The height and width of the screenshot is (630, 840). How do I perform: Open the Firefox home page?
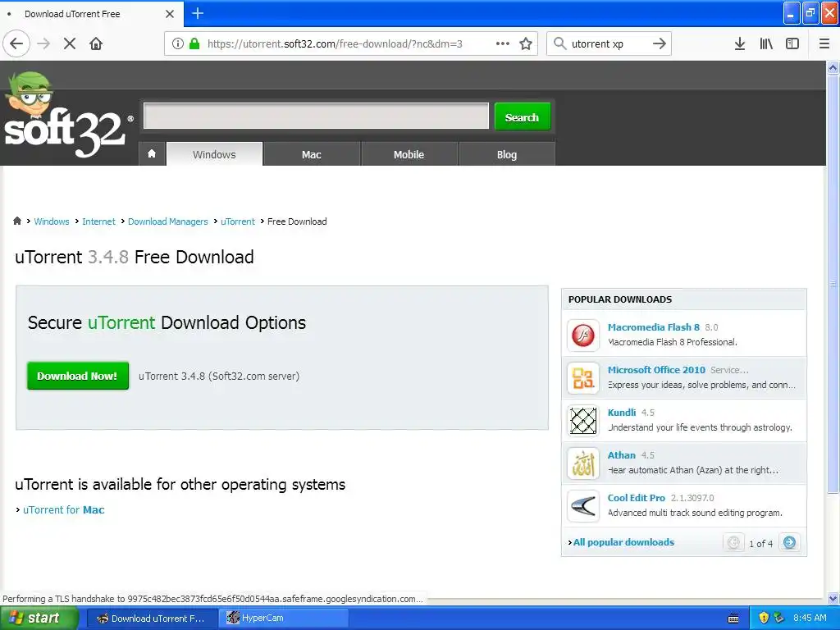(96, 43)
